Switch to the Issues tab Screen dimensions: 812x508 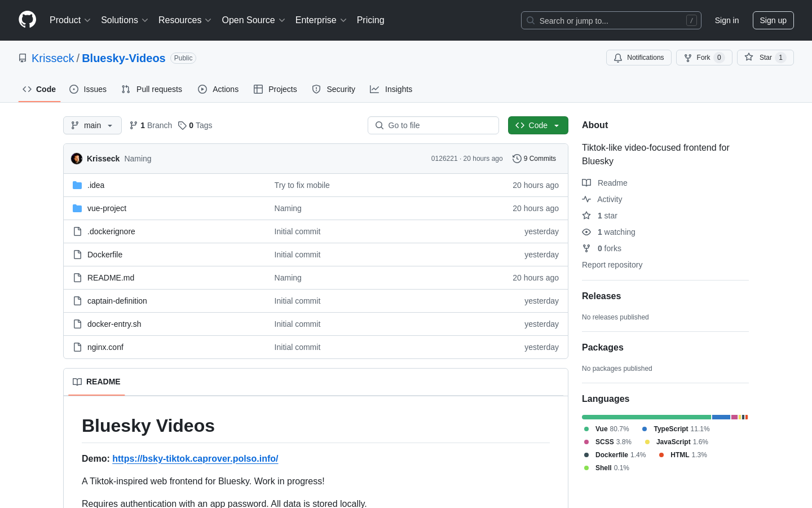point(88,89)
